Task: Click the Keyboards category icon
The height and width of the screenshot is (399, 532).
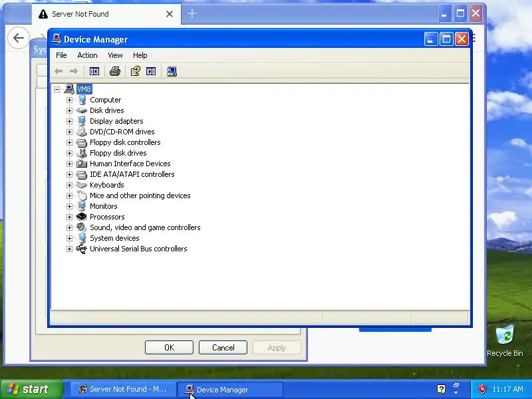Action: tap(82, 185)
